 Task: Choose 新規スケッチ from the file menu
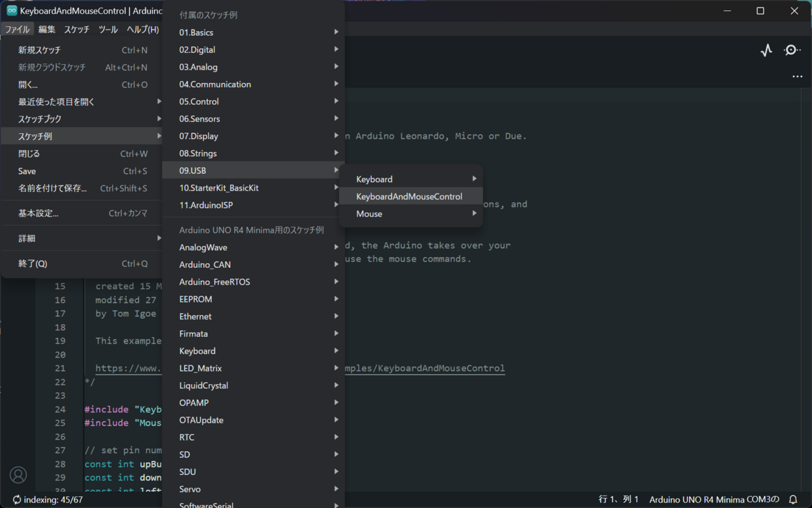point(83,50)
